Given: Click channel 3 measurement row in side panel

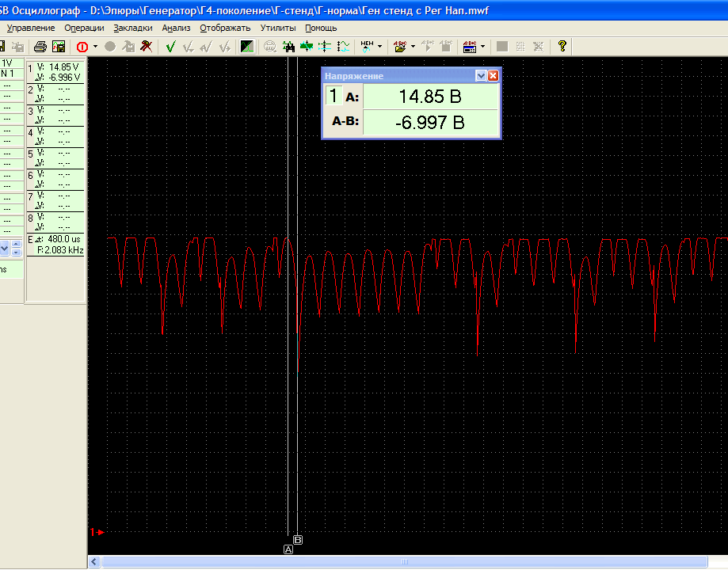Looking at the screenshot, I should click(55, 116).
